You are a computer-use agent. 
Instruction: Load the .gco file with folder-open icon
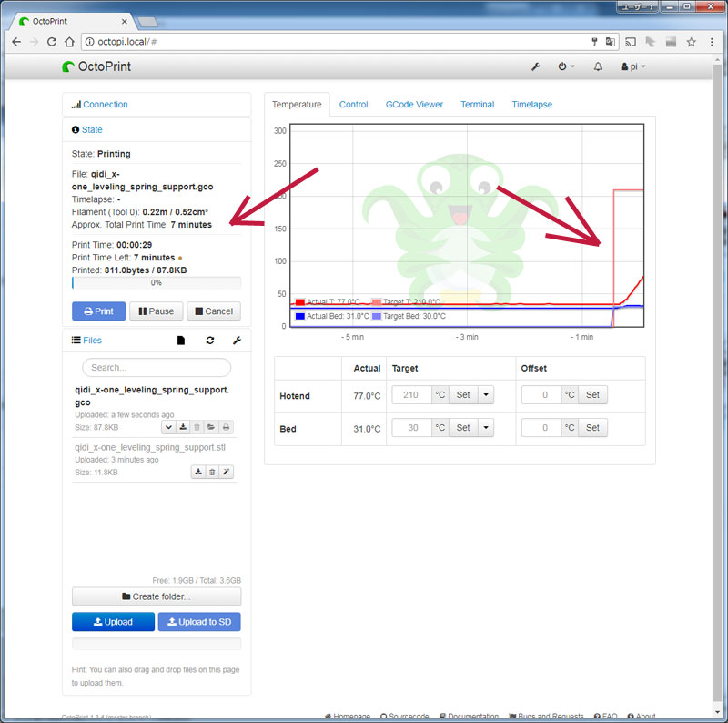click(x=211, y=427)
